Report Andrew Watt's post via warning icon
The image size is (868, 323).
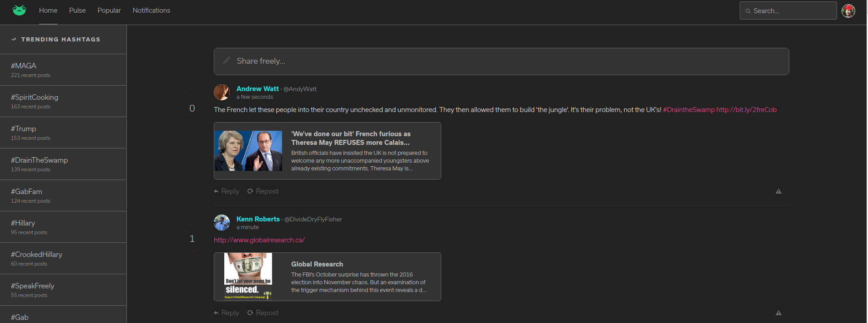coord(778,191)
